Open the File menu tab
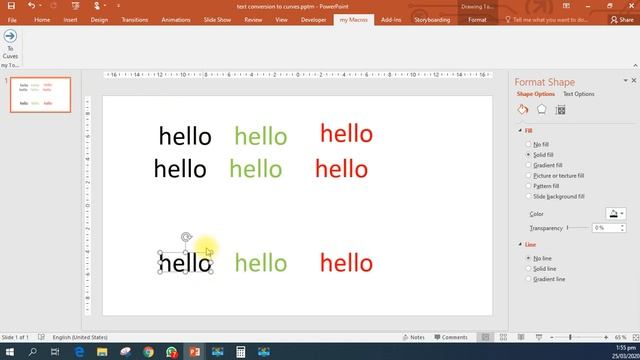The height and width of the screenshot is (360, 640). [x=12, y=20]
